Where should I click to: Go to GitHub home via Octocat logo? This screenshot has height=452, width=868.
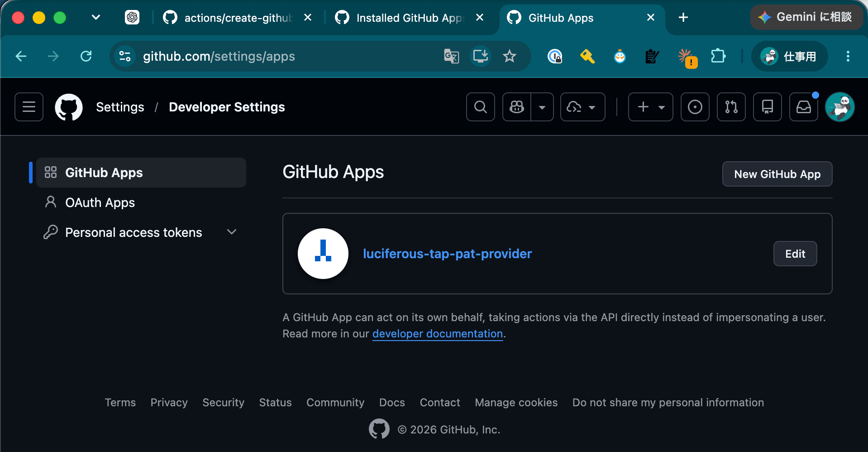click(69, 107)
